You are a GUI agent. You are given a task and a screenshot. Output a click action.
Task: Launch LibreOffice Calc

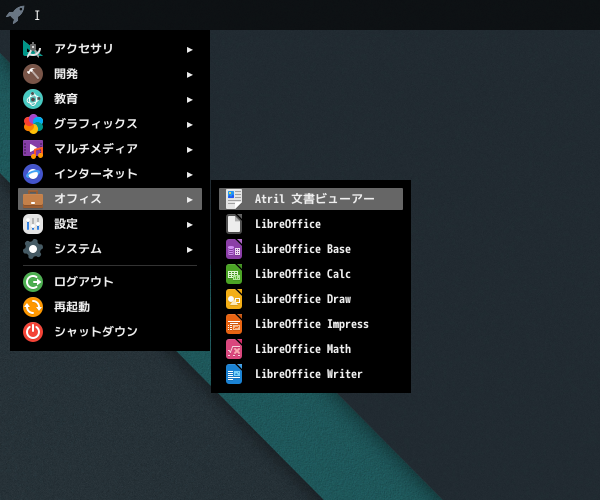point(311,274)
